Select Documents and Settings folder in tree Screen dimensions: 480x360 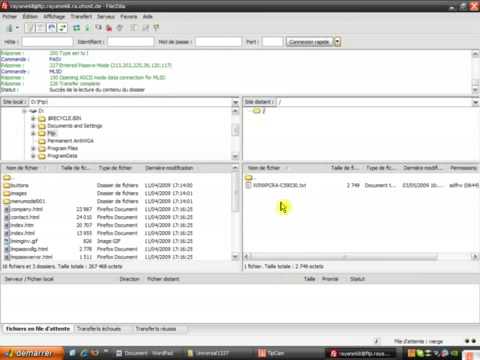click(75, 126)
